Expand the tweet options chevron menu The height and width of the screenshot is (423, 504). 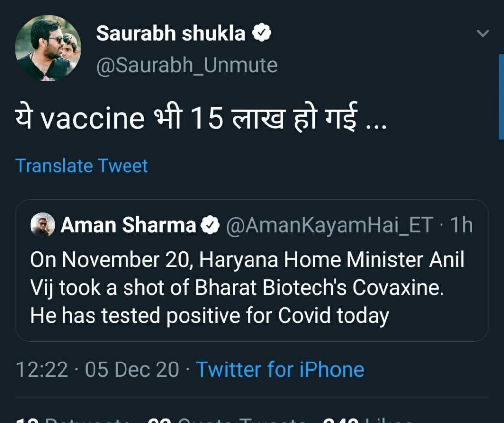pos(483,33)
